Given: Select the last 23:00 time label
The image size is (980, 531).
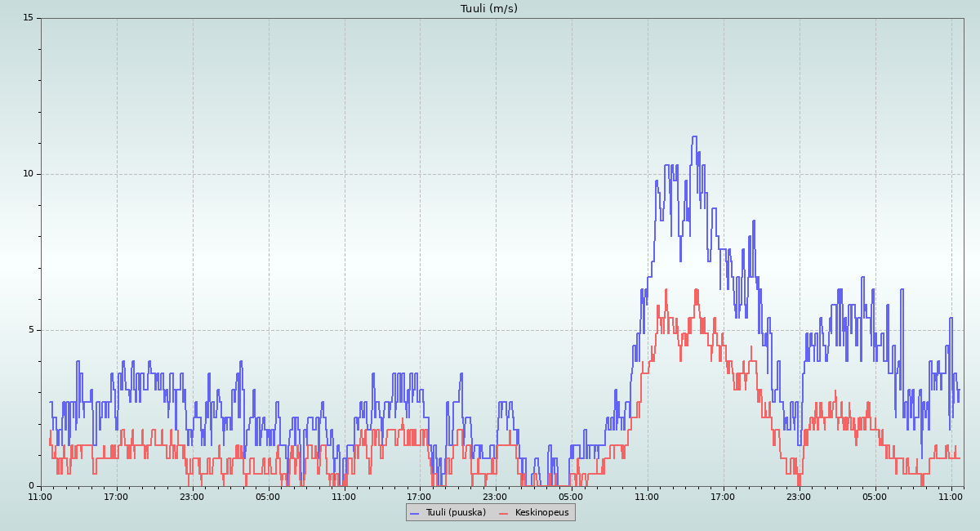Looking at the screenshot, I should coord(800,497).
